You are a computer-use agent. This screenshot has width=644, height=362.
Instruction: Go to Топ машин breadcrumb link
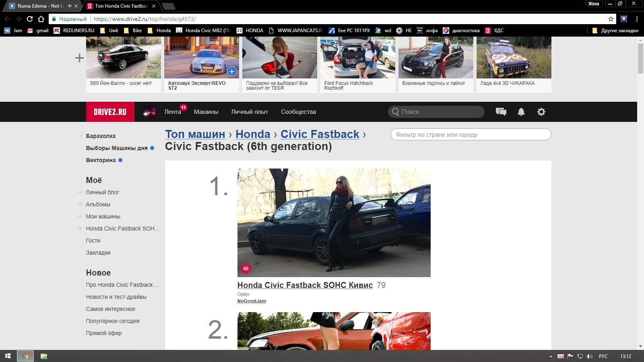coord(195,134)
